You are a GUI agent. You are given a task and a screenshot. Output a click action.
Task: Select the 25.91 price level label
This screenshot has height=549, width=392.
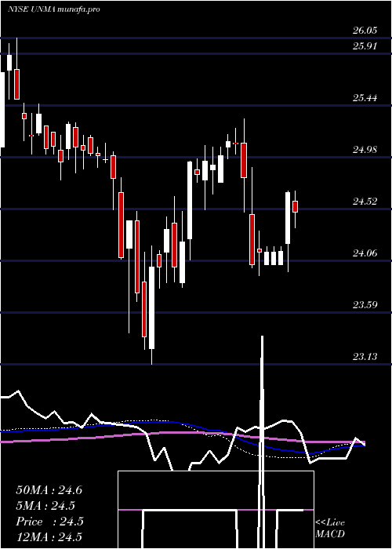[365, 45]
